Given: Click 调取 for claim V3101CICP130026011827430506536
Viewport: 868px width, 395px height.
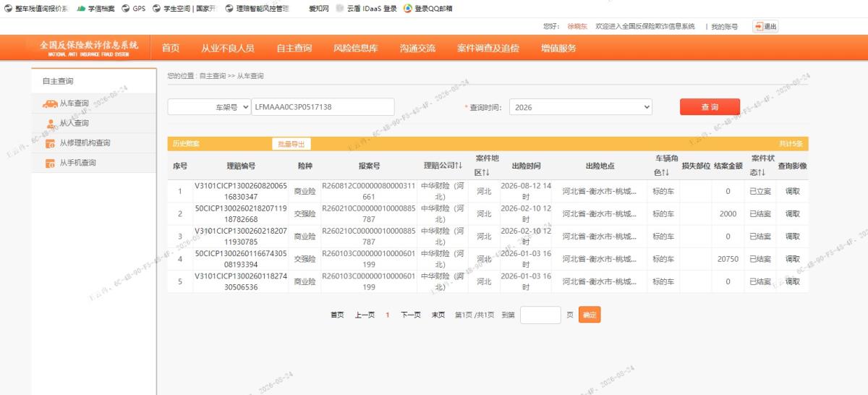Looking at the screenshot, I should coord(793,281).
